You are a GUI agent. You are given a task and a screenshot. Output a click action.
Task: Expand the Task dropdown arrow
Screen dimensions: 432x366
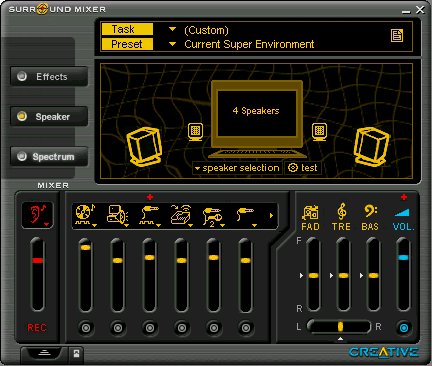point(172,29)
